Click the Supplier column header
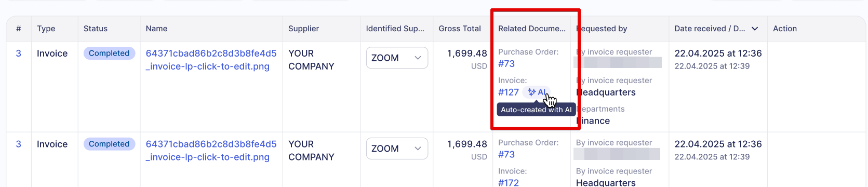 [x=304, y=29]
